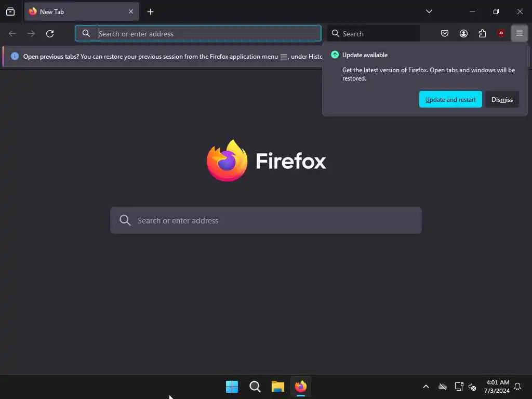Open the network status tray icon

click(x=459, y=387)
